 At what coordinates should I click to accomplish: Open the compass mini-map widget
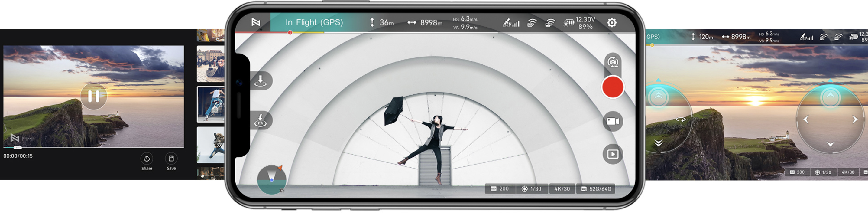pos(271,180)
